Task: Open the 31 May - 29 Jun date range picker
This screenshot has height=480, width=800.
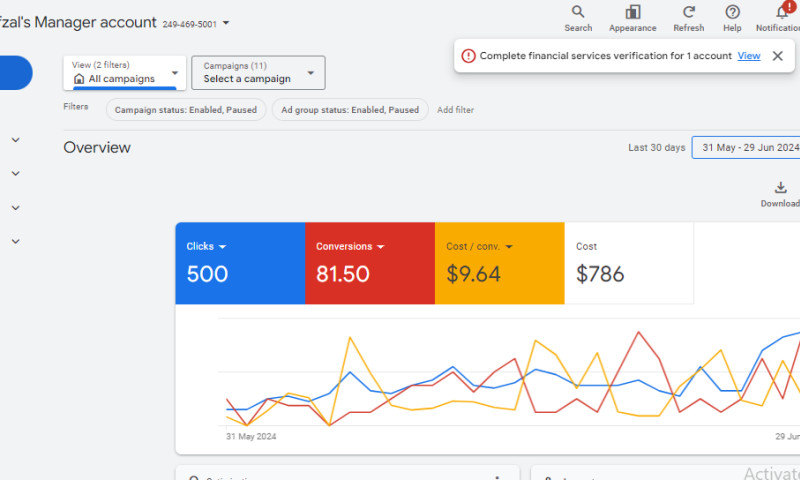Action: (x=748, y=148)
